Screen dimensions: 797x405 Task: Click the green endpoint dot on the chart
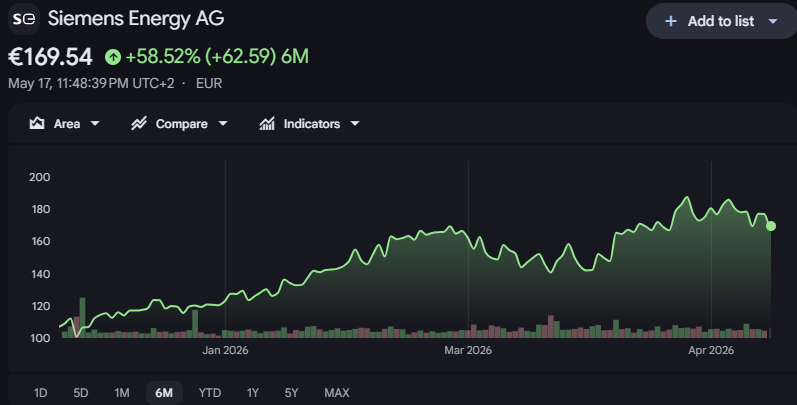coord(771,226)
